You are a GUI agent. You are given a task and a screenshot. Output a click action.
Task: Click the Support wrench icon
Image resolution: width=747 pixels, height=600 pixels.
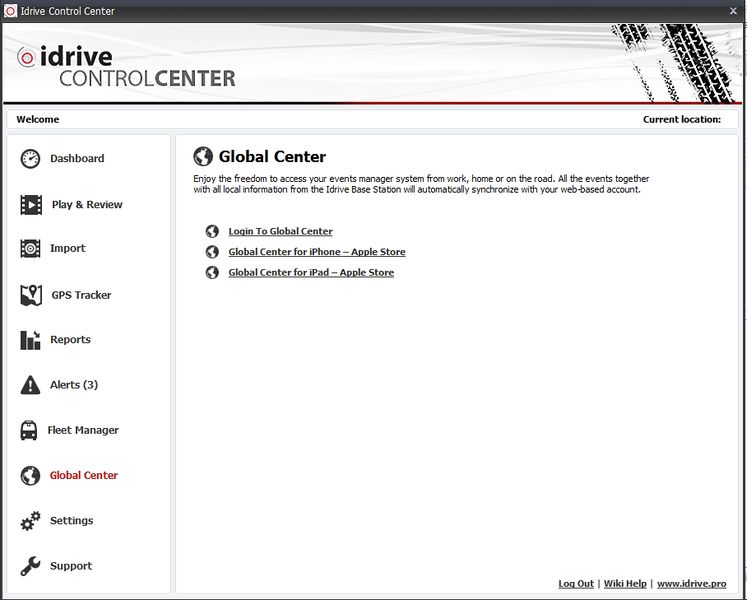[31, 566]
